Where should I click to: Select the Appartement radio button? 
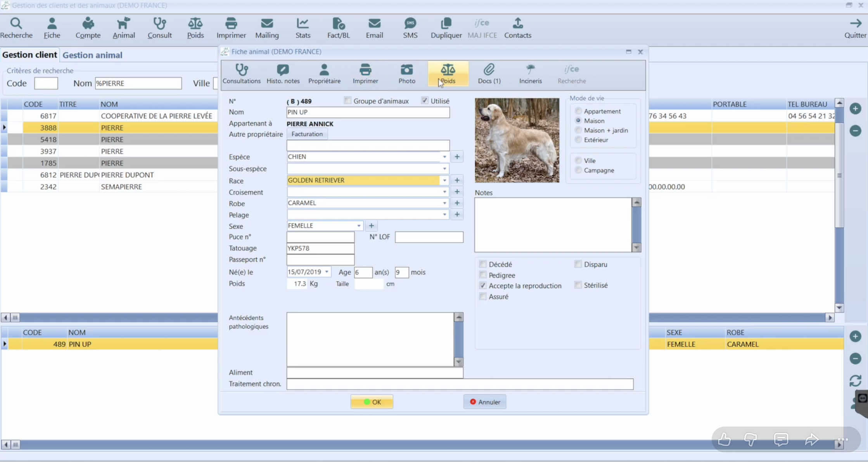pos(578,111)
